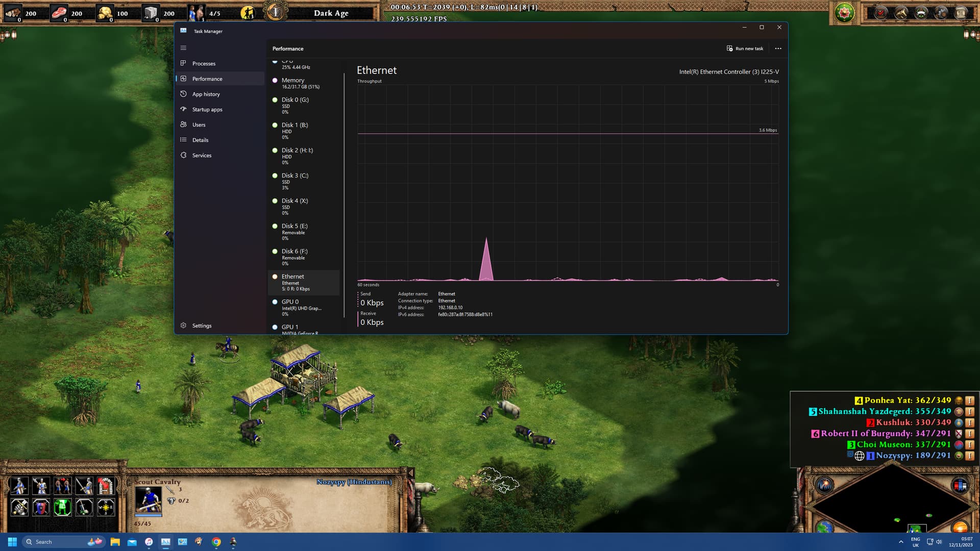Open the App history page
The image size is (980, 551).
tap(220, 94)
